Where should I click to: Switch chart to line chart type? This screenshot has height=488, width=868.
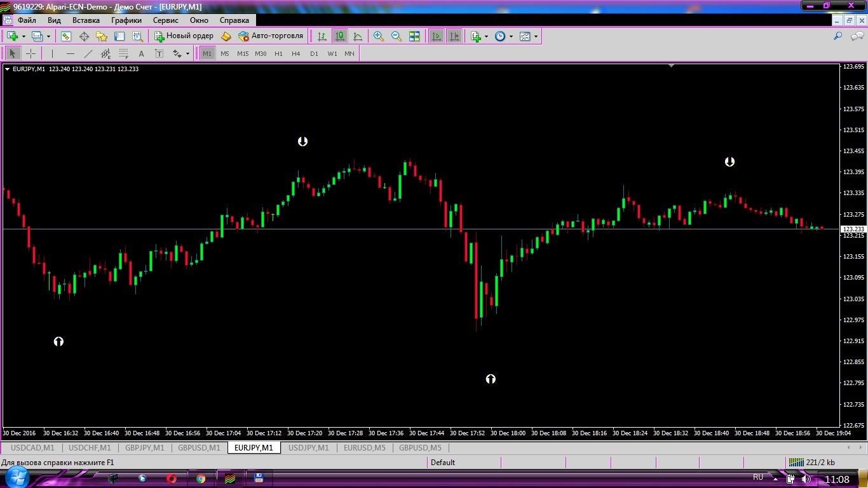coord(358,36)
